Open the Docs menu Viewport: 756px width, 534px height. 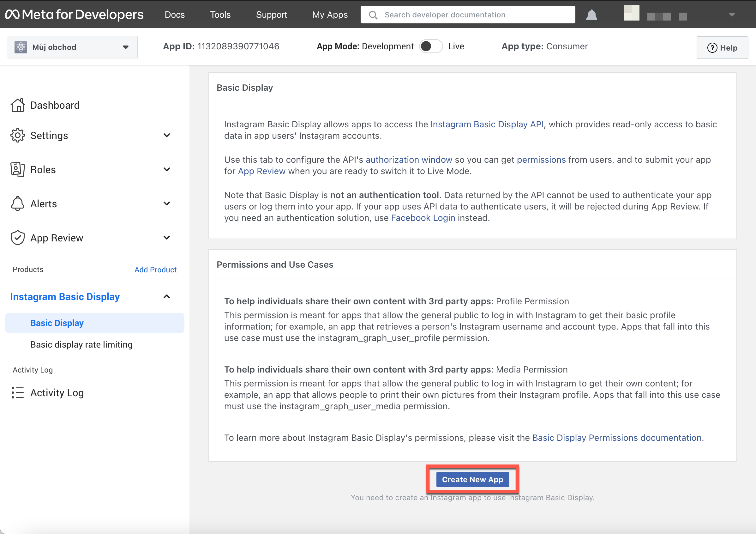pos(175,15)
